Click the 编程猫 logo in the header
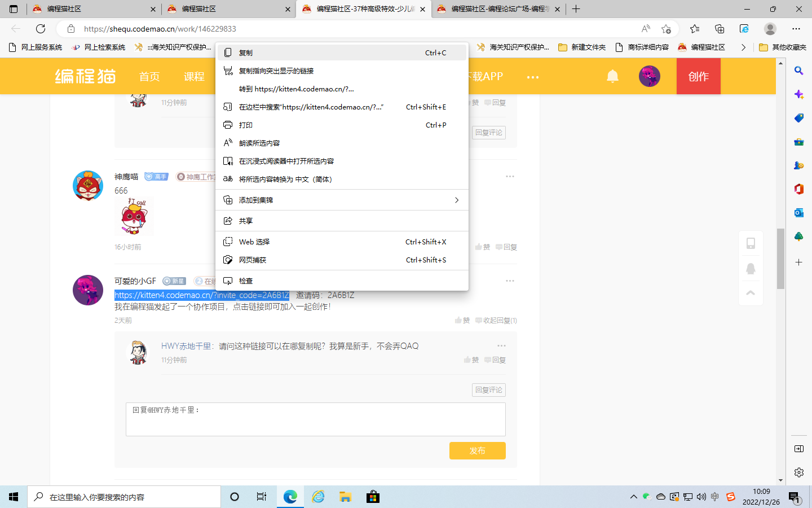 click(85, 76)
